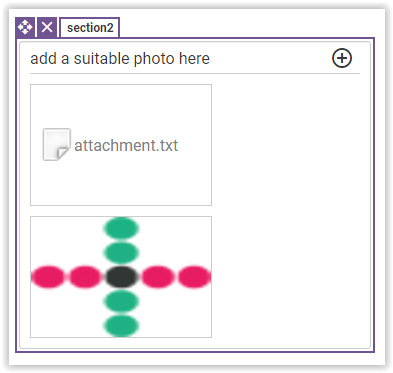Open the dotted cross image thumbnail
The image size is (393, 373).
point(121,277)
